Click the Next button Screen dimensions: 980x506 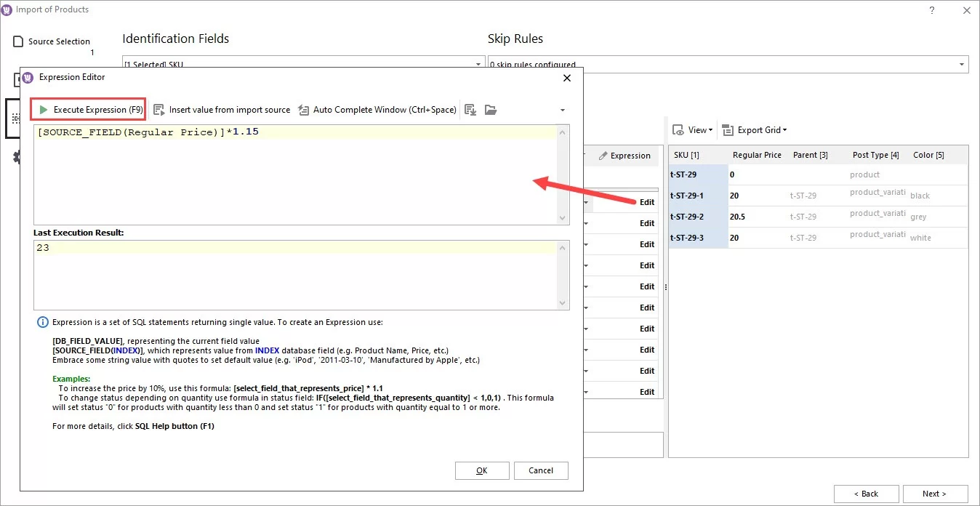click(x=935, y=494)
